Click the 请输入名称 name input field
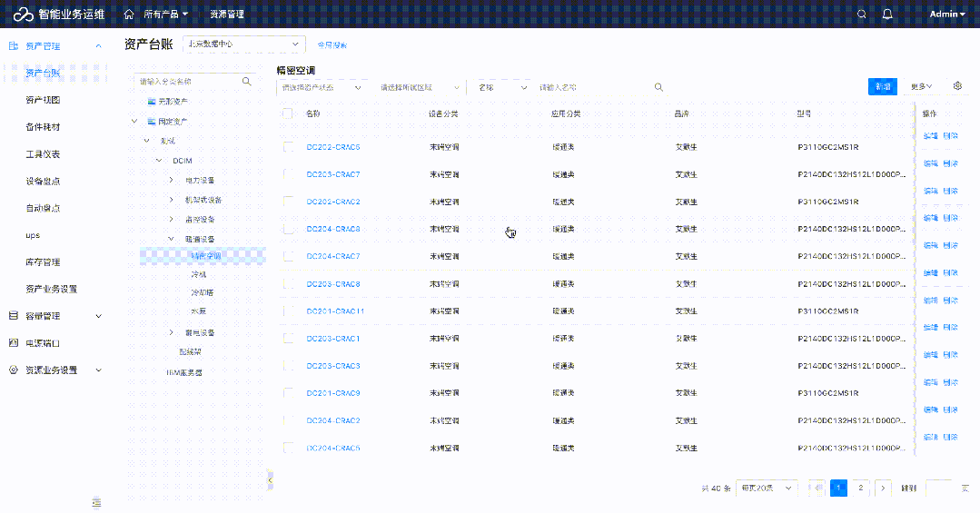Image resolution: width=980 pixels, height=513 pixels. (590, 87)
